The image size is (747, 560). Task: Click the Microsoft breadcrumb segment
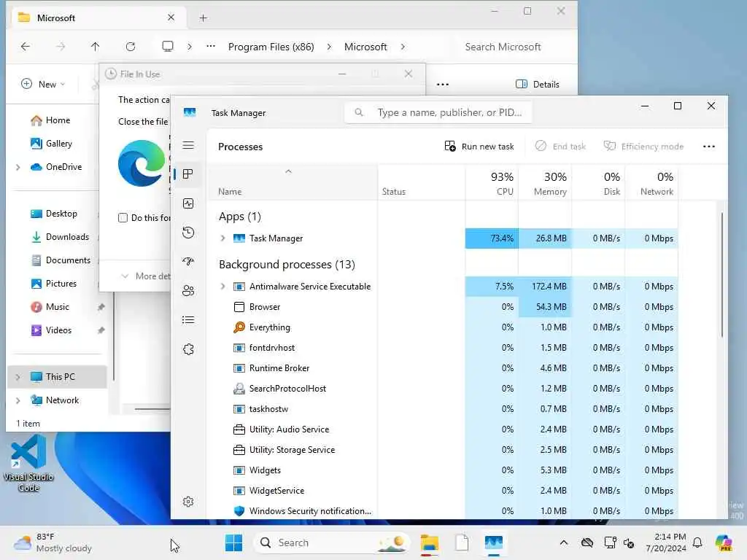pyautogui.click(x=365, y=47)
